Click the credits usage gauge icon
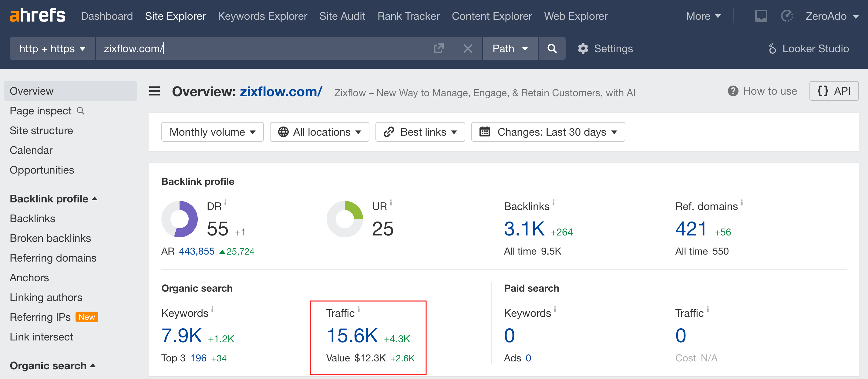Image resolution: width=868 pixels, height=379 pixels. pos(787,16)
